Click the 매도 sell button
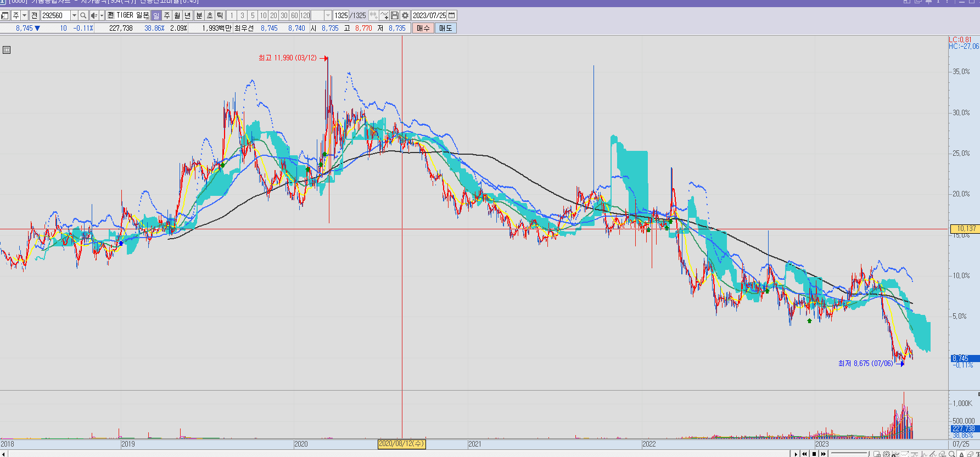The width and height of the screenshot is (980, 457). point(445,28)
